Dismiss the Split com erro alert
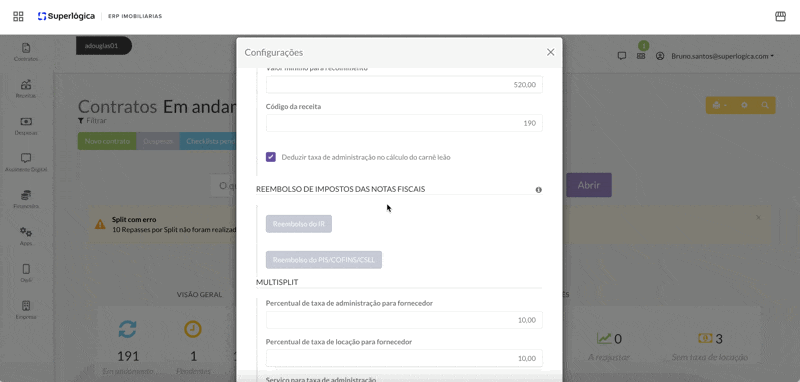Viewport: 800px width, 382px height. click(x=758, y=217)
